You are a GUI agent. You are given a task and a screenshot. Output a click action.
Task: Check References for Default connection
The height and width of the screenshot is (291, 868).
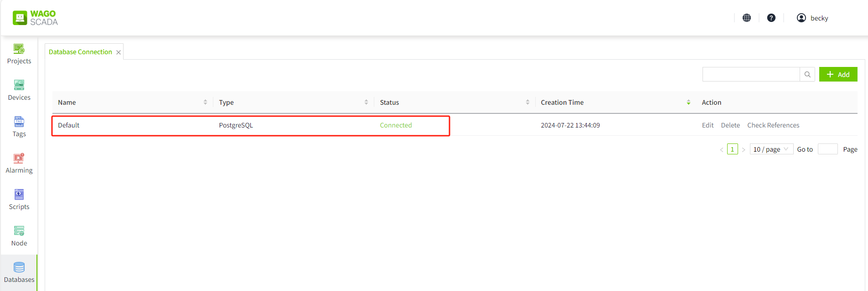[x=773, y=125]
